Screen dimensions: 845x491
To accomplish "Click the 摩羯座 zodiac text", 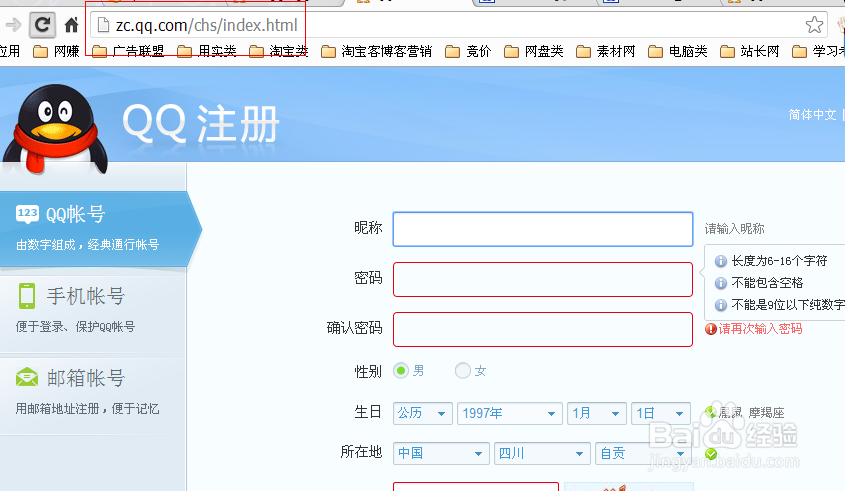I will point(766,413).
